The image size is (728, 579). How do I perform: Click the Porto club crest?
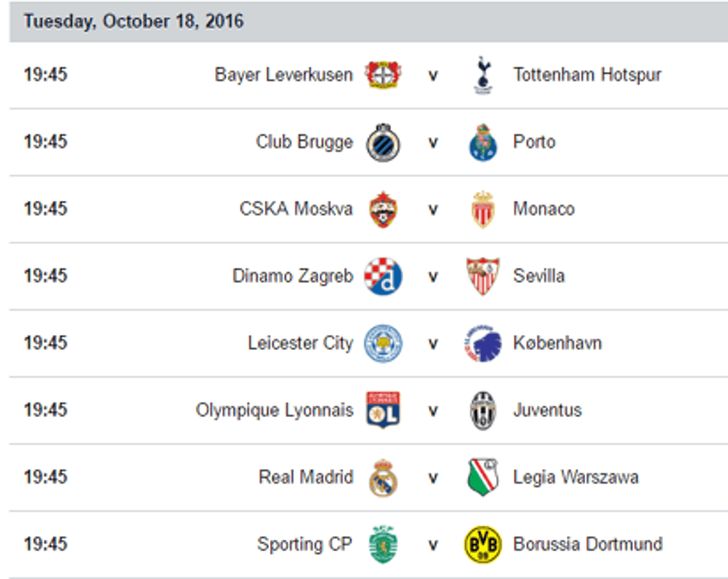pyautogui.click(x=483, y=142)
